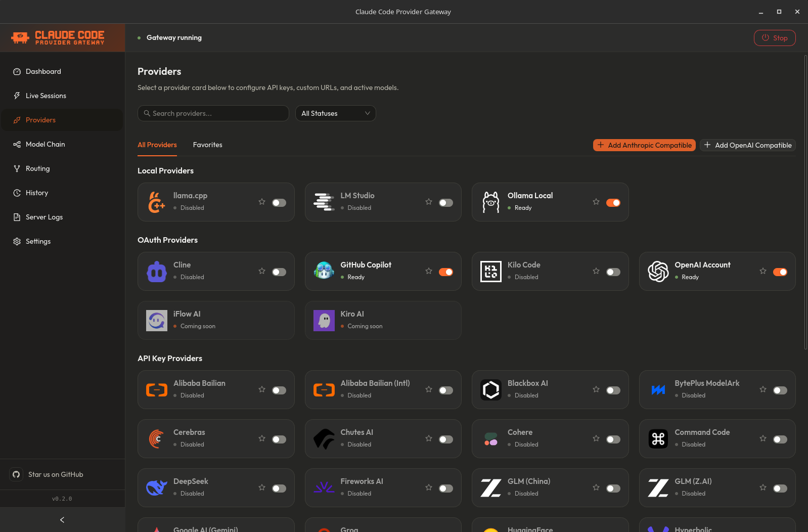
Task: Enable the LM Studio toggle
Action: click(x=446, y=203)
